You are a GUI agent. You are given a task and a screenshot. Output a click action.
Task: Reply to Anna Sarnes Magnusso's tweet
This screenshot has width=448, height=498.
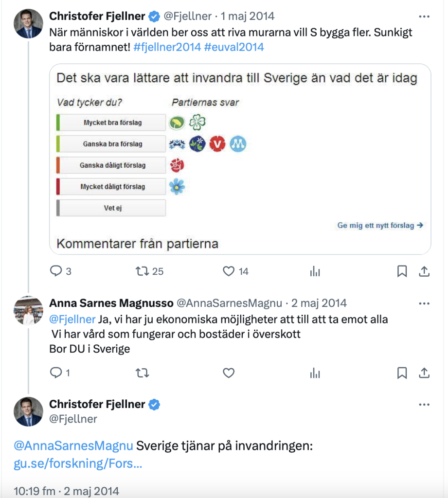(56, 373)
